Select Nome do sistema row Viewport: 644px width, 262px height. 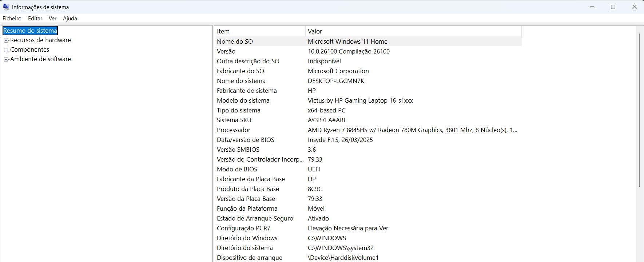coord(368,81)
